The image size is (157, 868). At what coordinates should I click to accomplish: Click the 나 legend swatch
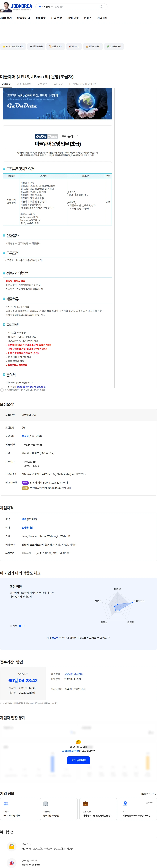point(20,626)
